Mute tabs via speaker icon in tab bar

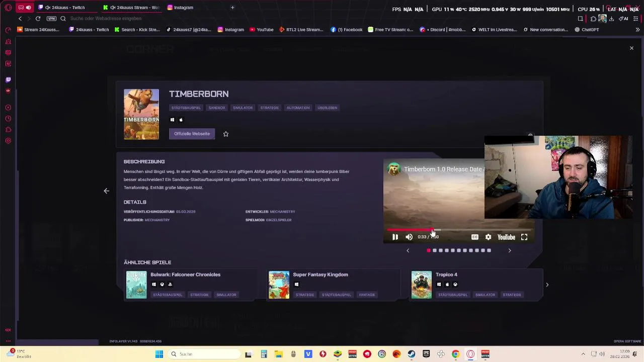(x=28, y=8)
